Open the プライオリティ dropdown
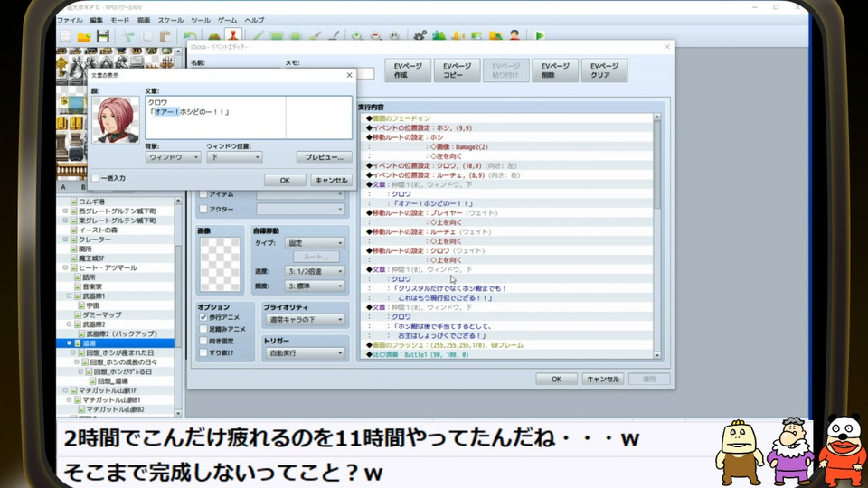 305,320
